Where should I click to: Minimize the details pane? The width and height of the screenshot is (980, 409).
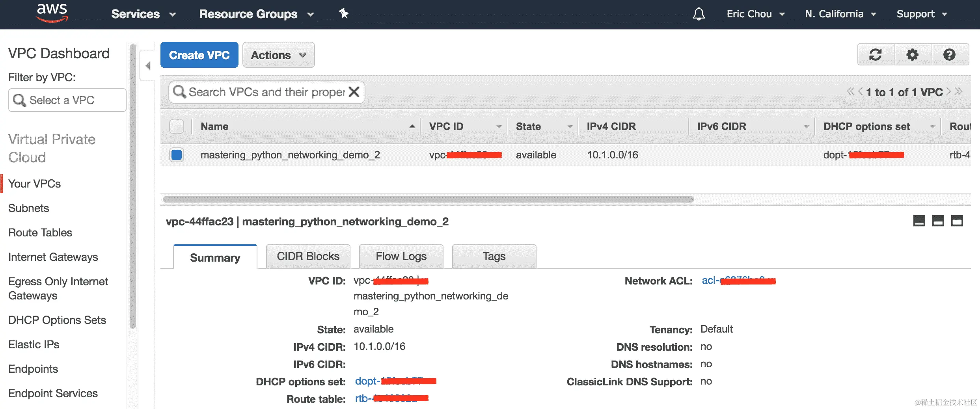pos(919,221)
